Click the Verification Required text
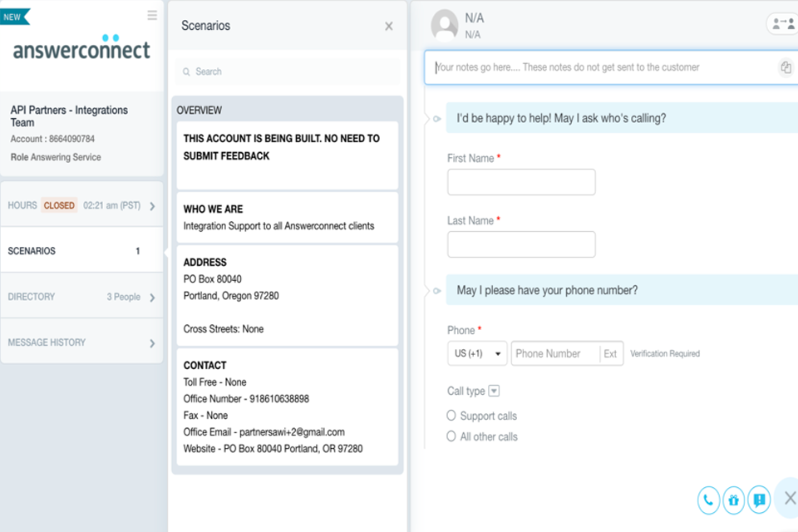Screen dimensions: 798x532 click(x=665, y=353)
